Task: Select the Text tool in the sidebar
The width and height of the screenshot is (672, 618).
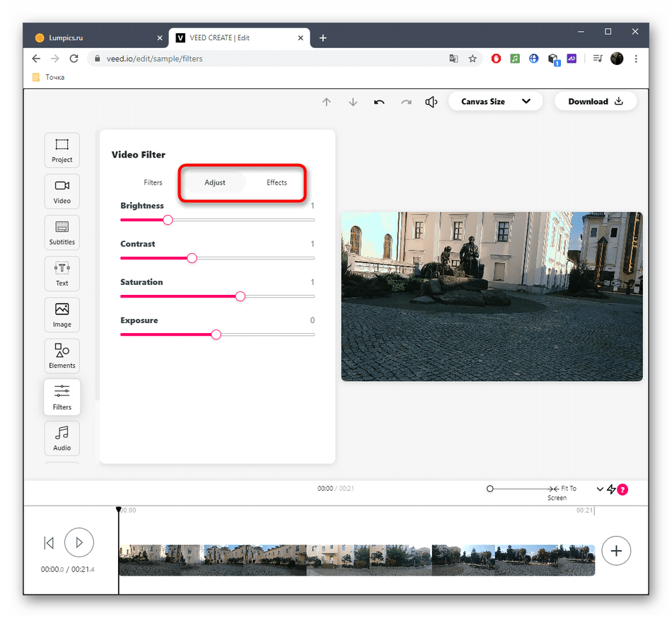Action: [62, 273]
